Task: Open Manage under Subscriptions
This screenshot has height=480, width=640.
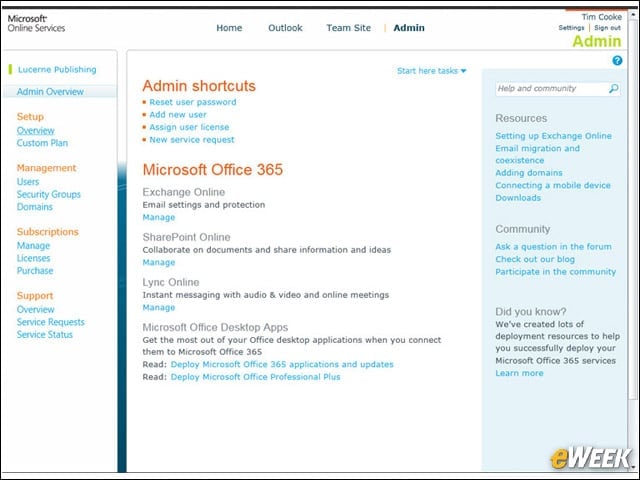Action: pyautogui.click(x=33, y=246)
